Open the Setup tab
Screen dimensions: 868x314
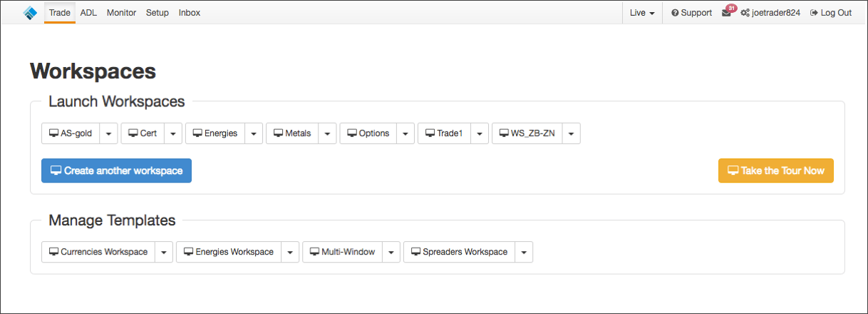[x=157, y=13]
